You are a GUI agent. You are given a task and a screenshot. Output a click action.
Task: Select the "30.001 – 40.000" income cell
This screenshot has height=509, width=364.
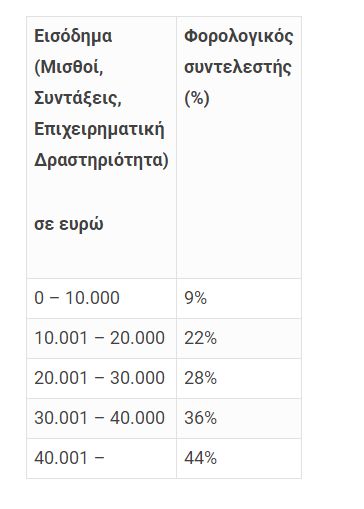point(101,418)
